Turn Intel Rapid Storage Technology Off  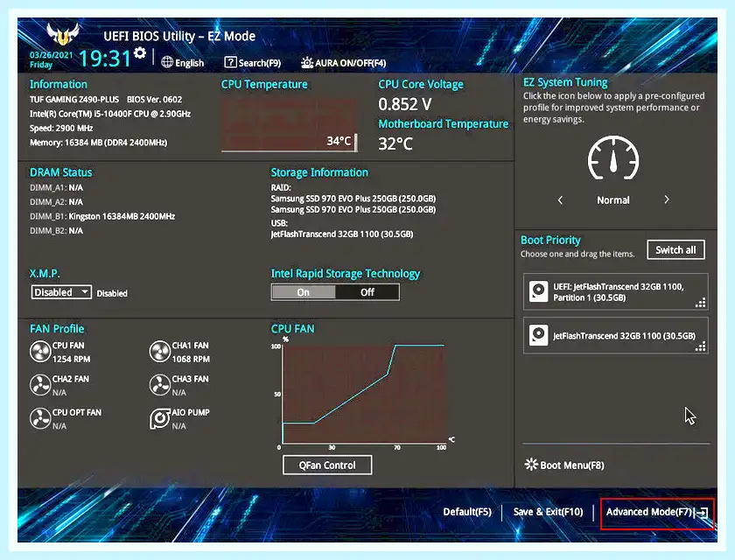point(367,292)
